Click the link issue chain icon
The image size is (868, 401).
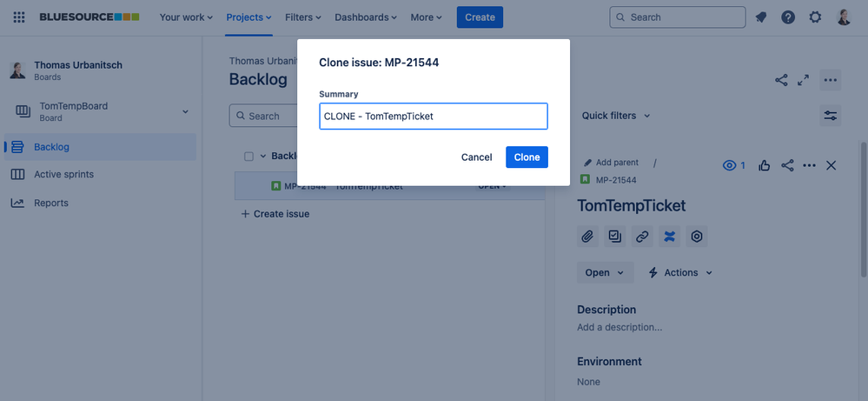point(641,237)
